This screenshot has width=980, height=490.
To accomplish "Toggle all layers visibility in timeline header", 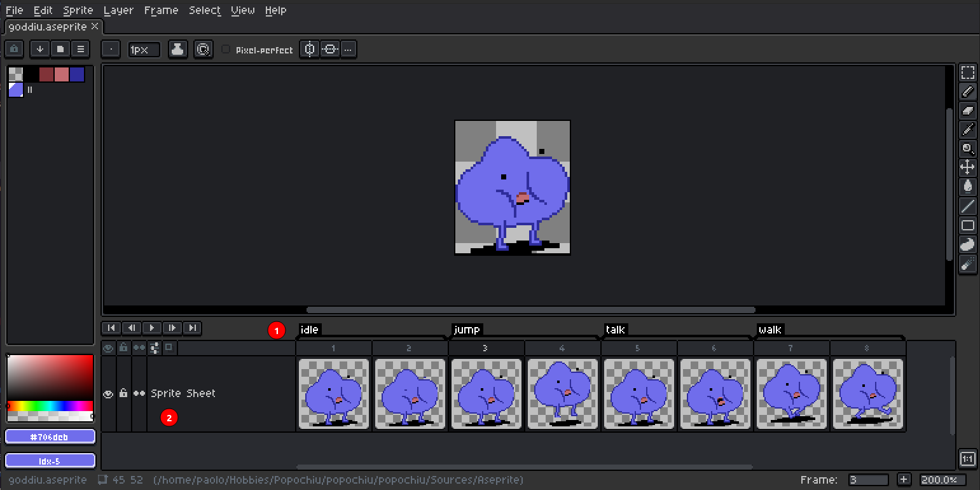I will pos(109,348).
